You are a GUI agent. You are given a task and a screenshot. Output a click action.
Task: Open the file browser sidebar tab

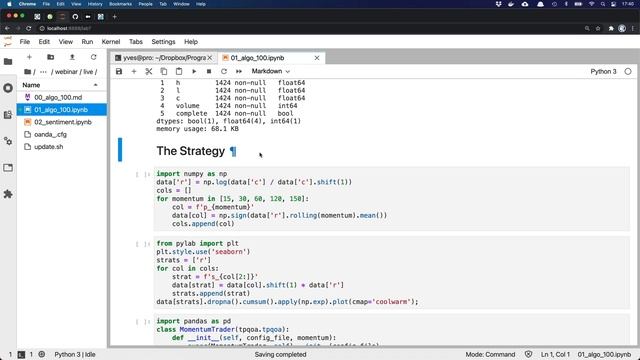click(x=8, y=62)
